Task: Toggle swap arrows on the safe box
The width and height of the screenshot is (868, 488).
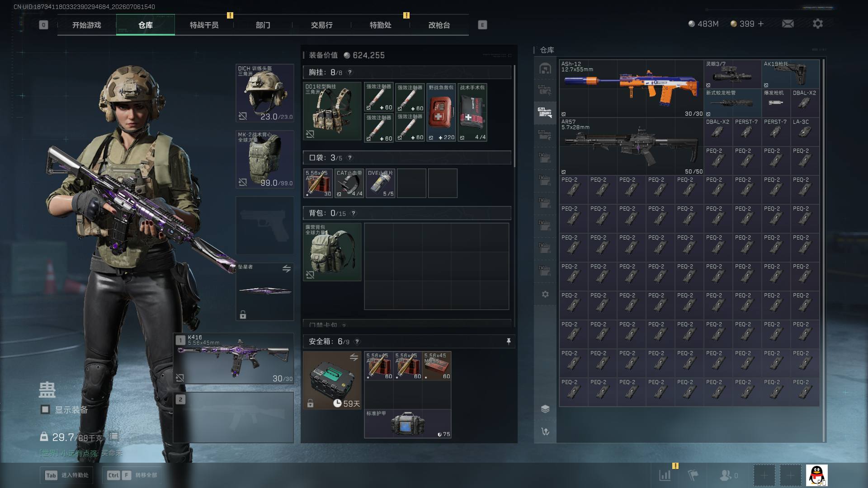Action: click(354, 357)
